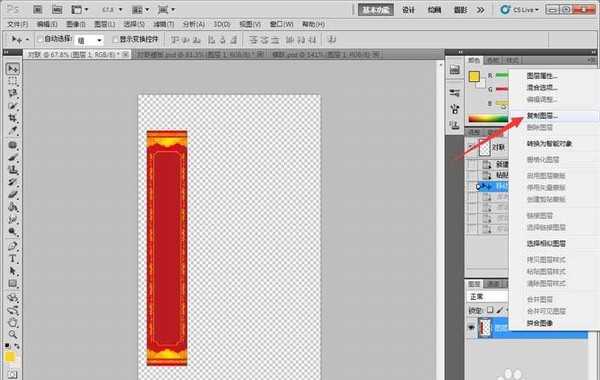Screen dimensions: 600x380
Task: Select the Pen tool
Action: pos(13,246)
